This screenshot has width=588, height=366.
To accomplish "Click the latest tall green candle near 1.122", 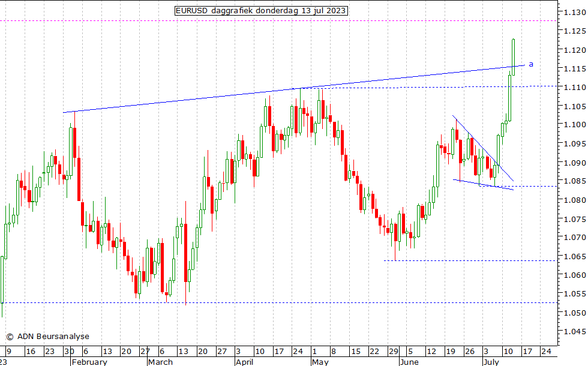I will tap(513, 57).
